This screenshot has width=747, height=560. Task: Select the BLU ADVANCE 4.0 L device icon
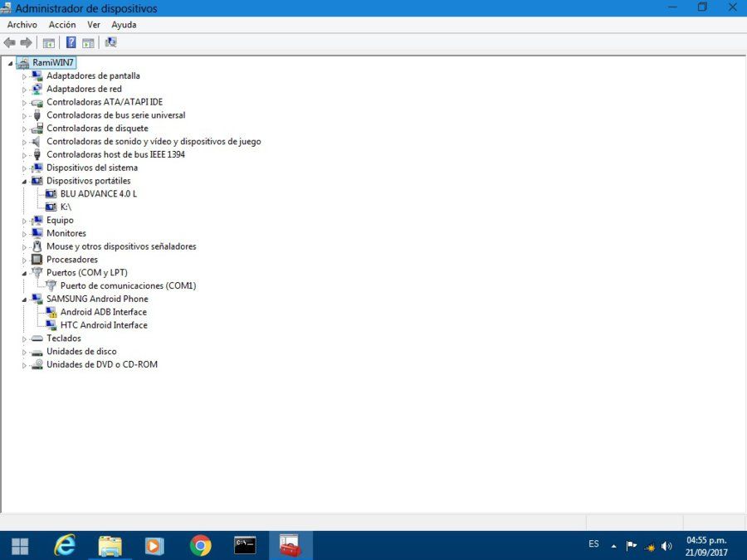coord(51,194)
